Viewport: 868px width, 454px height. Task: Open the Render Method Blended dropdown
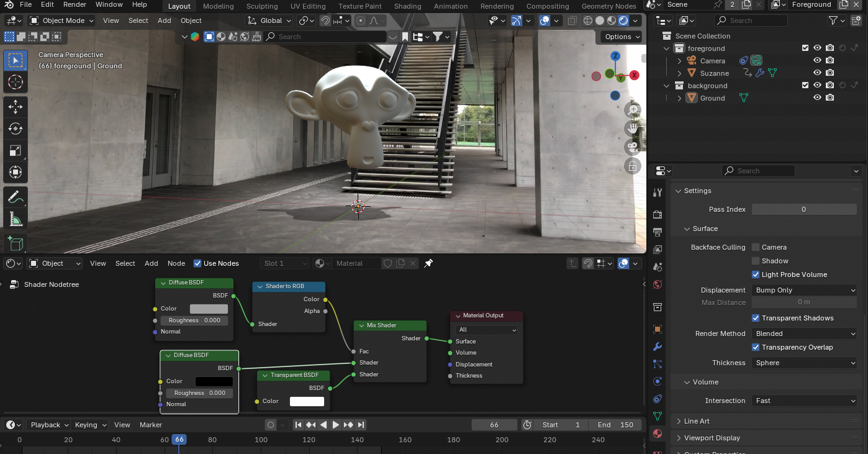(x=805, y=334)
